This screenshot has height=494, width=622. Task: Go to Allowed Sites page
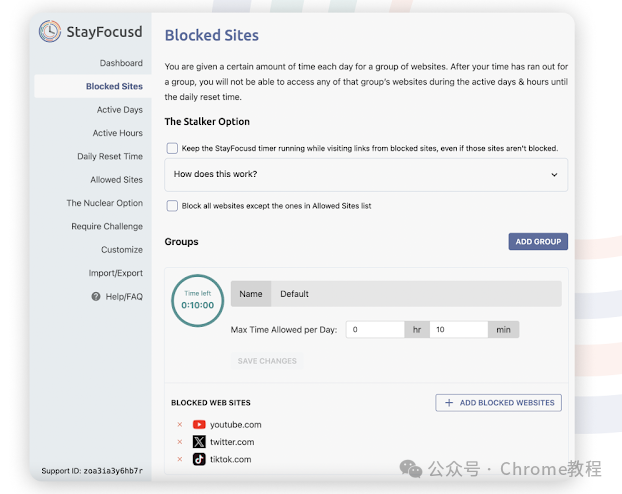(116, 180)
